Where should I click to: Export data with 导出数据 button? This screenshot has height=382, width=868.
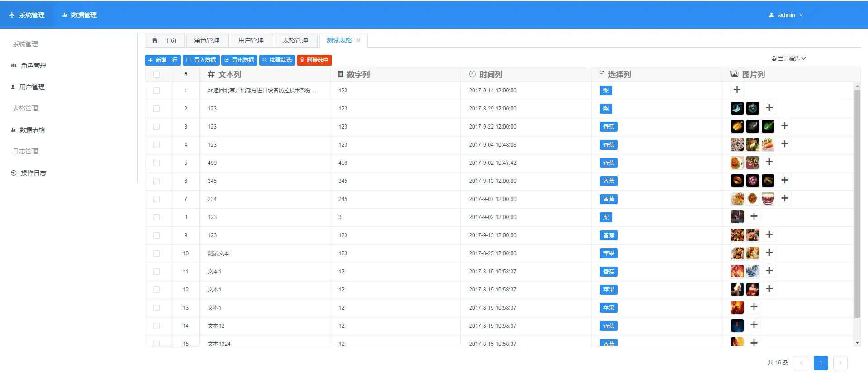click(x=239, y=60)
